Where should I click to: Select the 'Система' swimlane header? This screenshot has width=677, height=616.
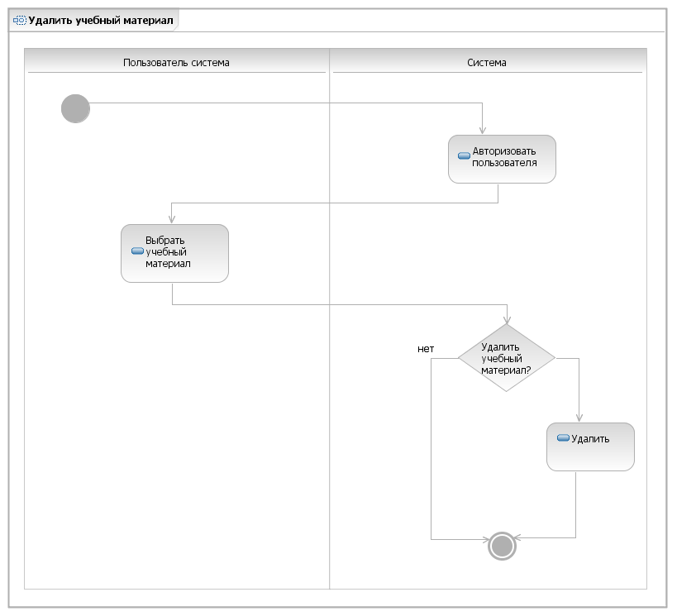[x=487, y=61]
